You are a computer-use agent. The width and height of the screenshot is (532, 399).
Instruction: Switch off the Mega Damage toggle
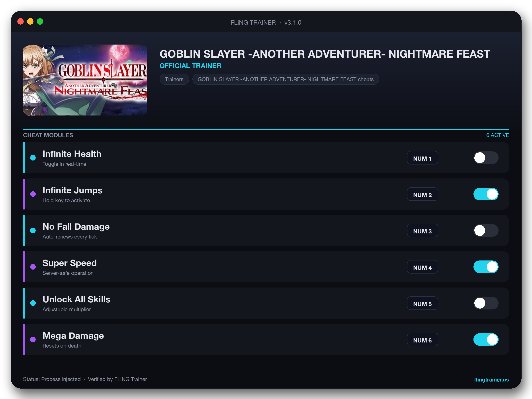point(486,339)
